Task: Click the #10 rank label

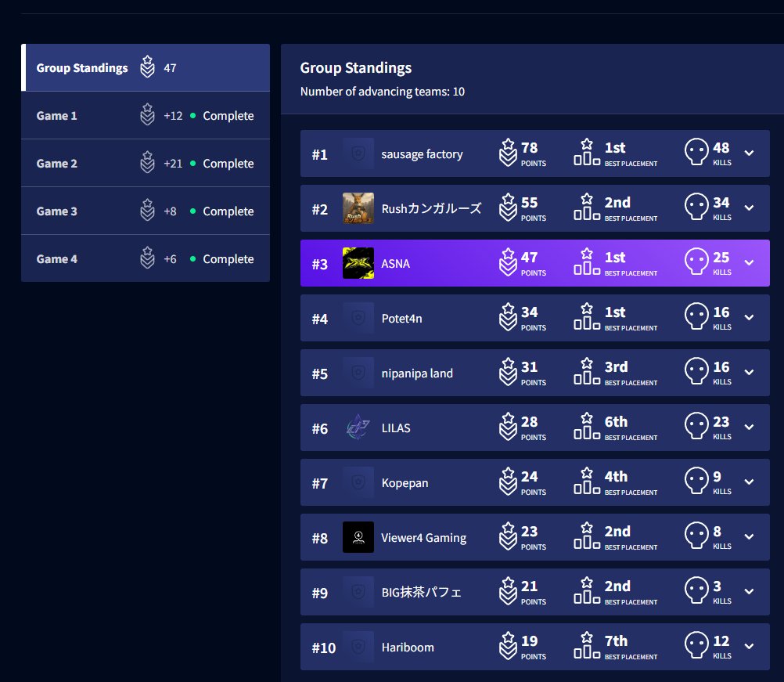Action: point(323,648)
